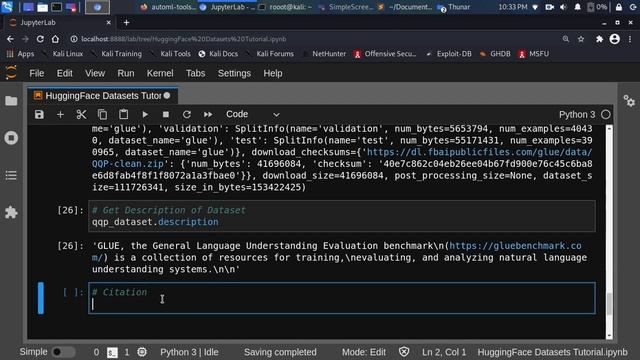The width and height of the screenshot is (640, 360).
Task: Insert a new cell below with plus icon
Action: pyautogui.click(x=60, y=114)
